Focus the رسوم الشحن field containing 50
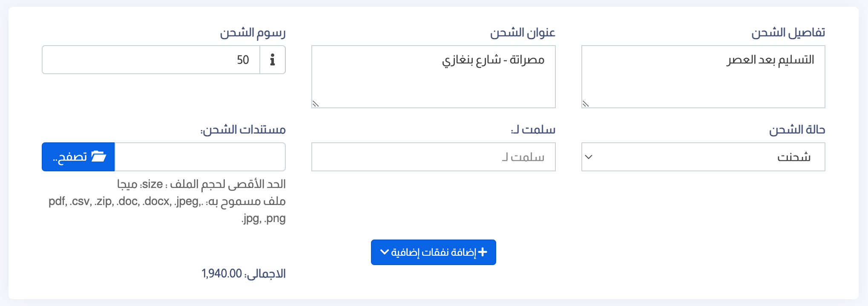868x306 pixels. [x=151, y=60]
